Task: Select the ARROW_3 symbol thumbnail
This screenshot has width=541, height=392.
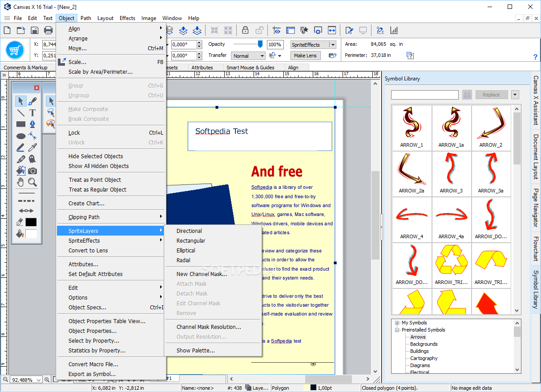Action: click(451, 173)
